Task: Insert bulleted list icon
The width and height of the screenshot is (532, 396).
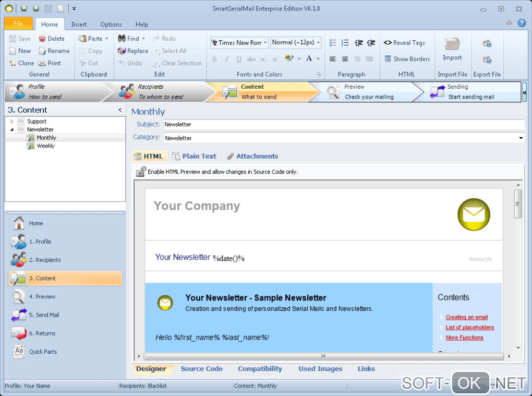Action: (x=333, y=43)
